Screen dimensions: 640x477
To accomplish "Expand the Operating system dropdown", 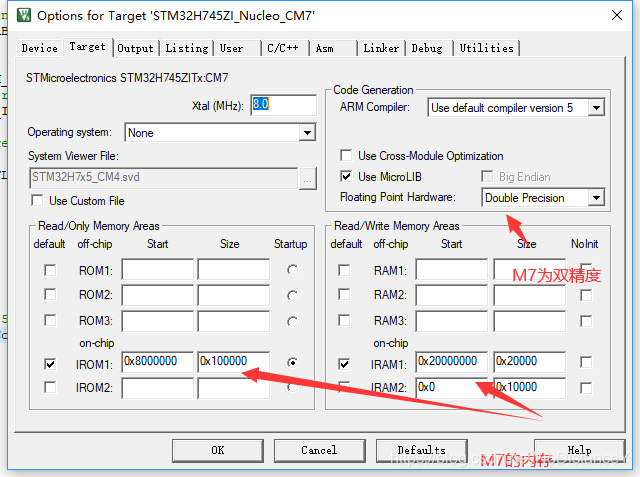I will pos(307,133).
